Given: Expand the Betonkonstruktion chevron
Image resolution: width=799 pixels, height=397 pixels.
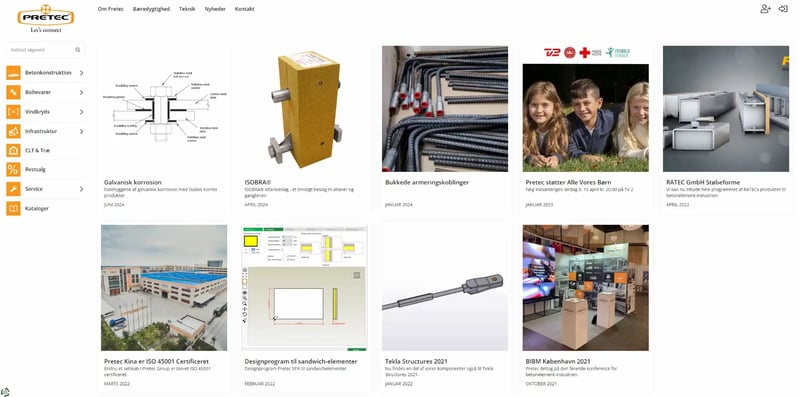Looking at the screenshot, I should pyautogui.click(x=82, y=73).
